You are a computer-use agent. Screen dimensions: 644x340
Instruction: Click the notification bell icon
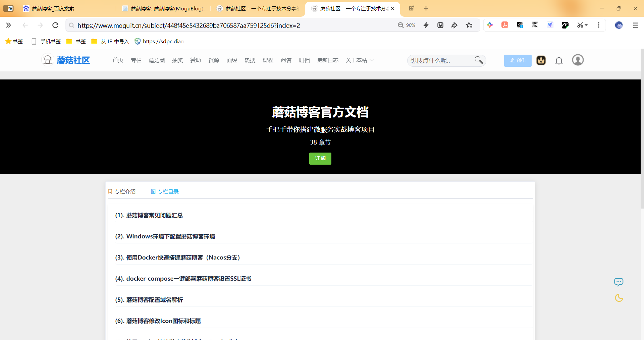(559, 60)
